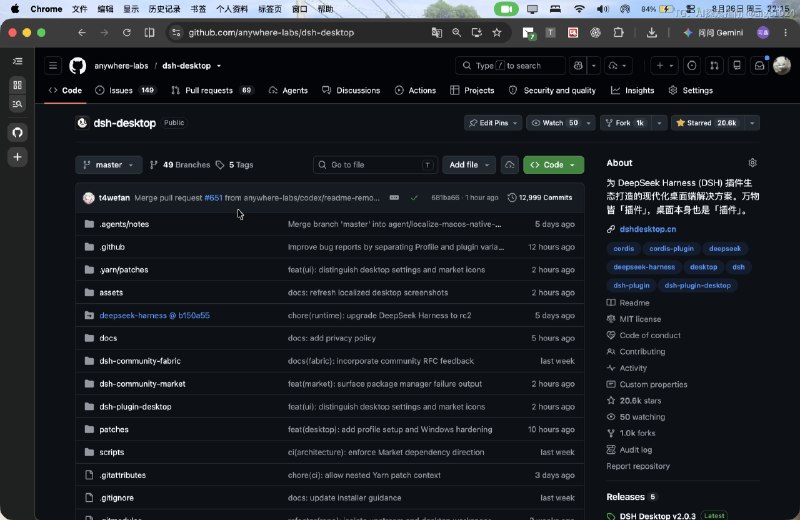This screenshot has height=520, width=800.
Task: Open the notifications inbox icon
Action: point(759,65)
